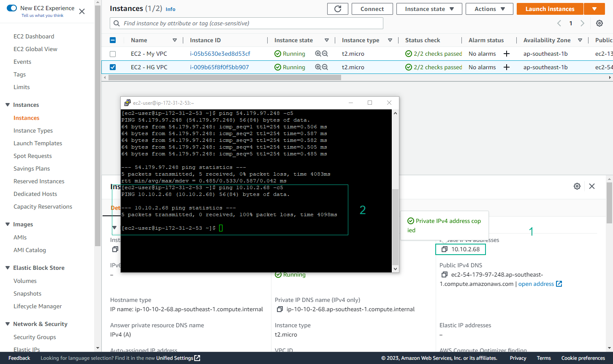Viewport: 613px width, 364px height.
Task: Zoom out icon for EC2 - My VPC row
Action: 325,54
